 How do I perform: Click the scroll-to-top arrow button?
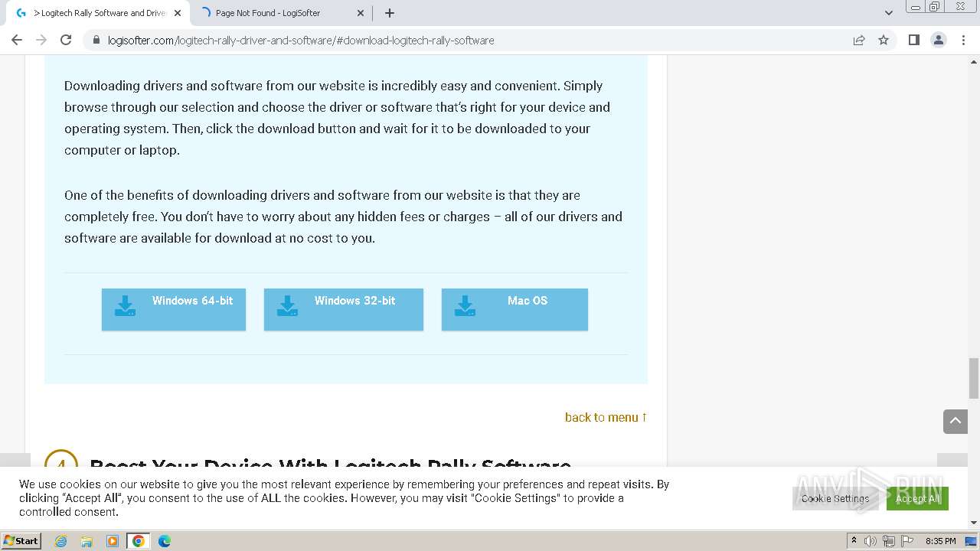point(955,421)
